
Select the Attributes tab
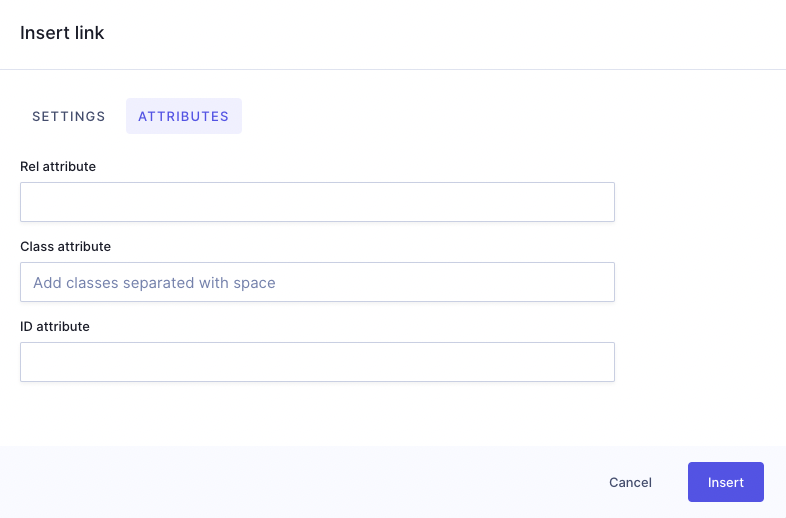coord(183,116)
